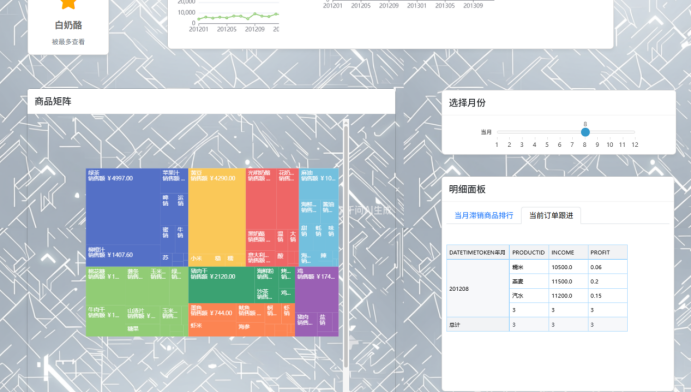
Task: Click the 被最多查看 caption
Action: point(68,42)
